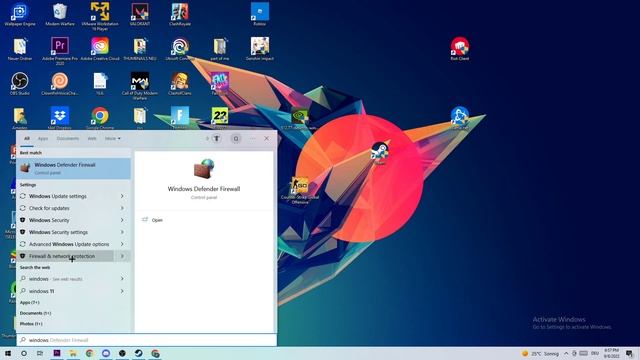Click the Windows Start button
The height and width of the screenshot is (360, 640).
point(8,353)
